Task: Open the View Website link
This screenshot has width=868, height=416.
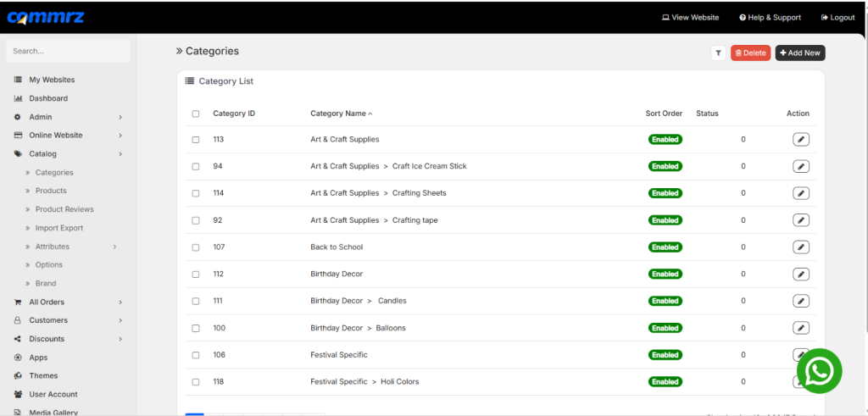Action: click(x=690, y=18)
